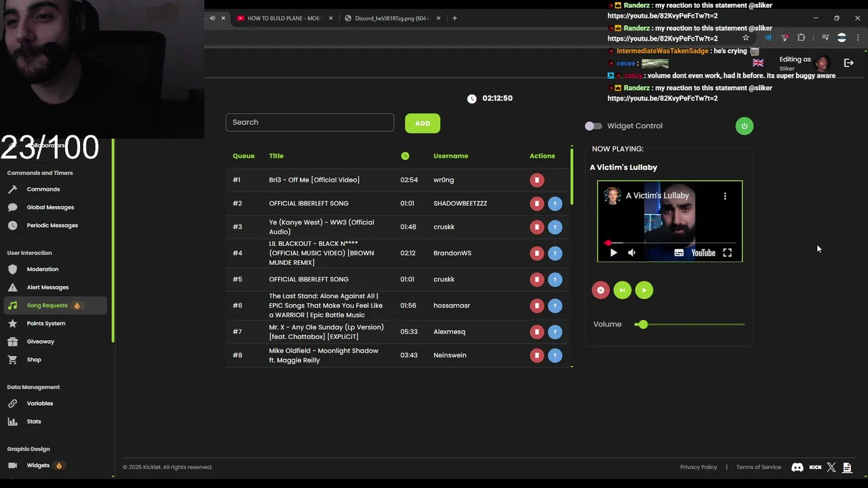Viewport: 868px width, 488px height.
Task: Change language via UK flag icon
Action: click(x=758, y=63)
